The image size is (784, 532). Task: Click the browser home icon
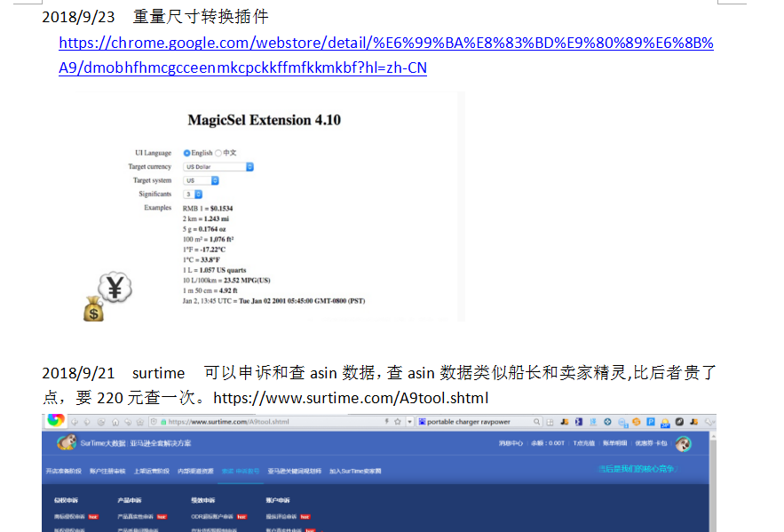(115, 422)
